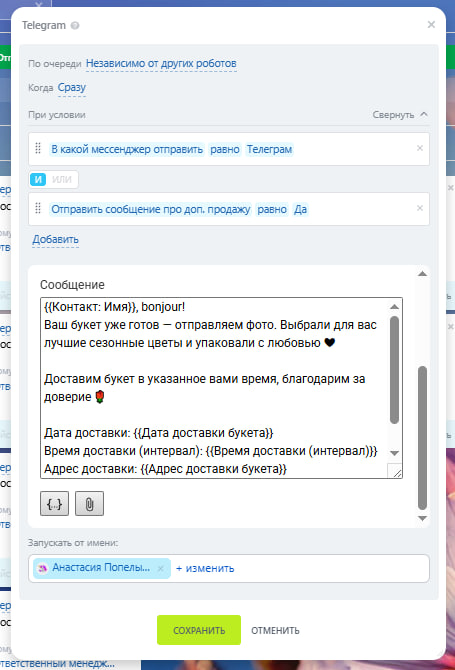Image resolution: width=455 pixels, height=670 pixels.
Task: Remove the доп. продажу condition row
Action: tap(420, 208)
